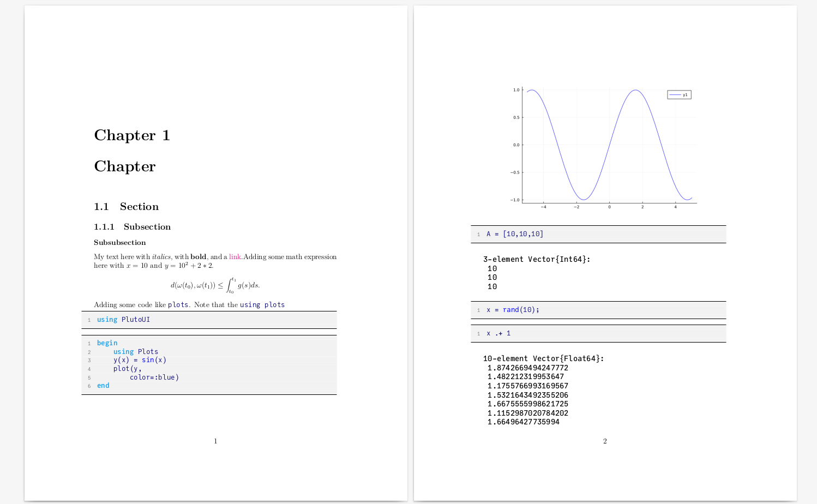Click the 'end' keyword in code block
This screenshot has height=504, width=817.
tap(103, 386)
